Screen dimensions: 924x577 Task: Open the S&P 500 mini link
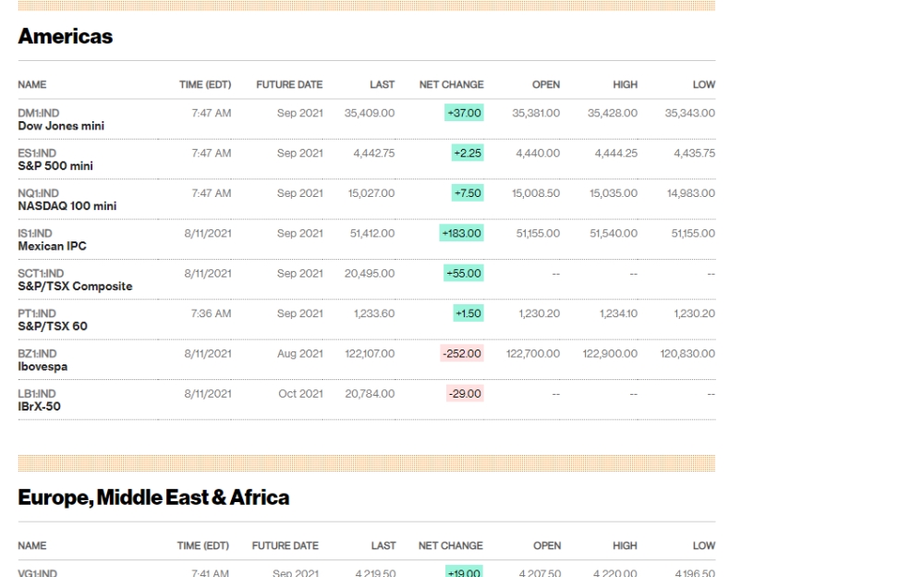tap(55, 166)
